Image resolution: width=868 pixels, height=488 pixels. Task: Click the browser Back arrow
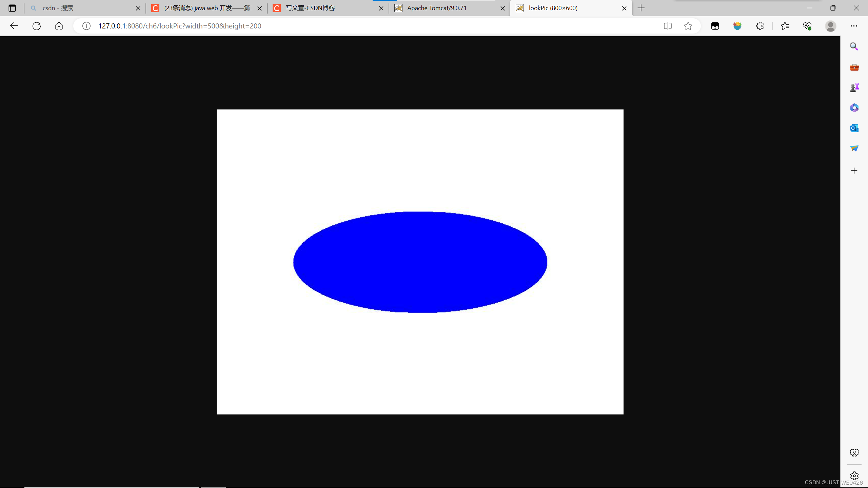click(14, 26)
